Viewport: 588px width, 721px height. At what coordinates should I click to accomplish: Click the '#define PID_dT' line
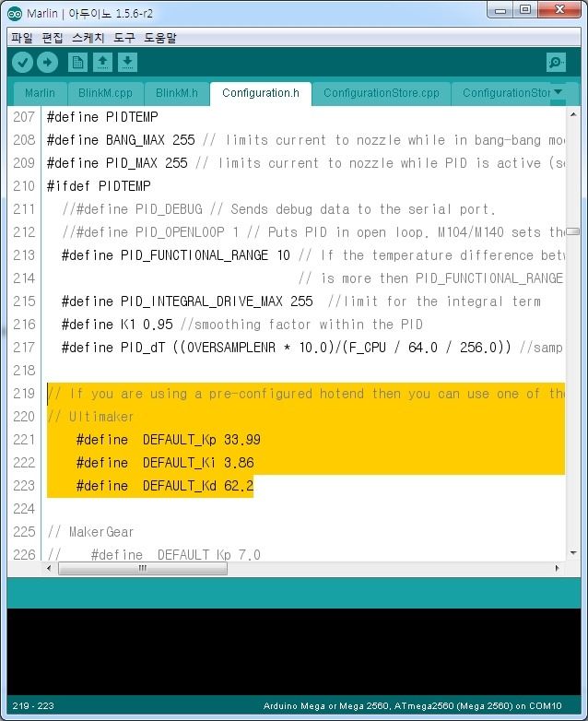(312, 348)
